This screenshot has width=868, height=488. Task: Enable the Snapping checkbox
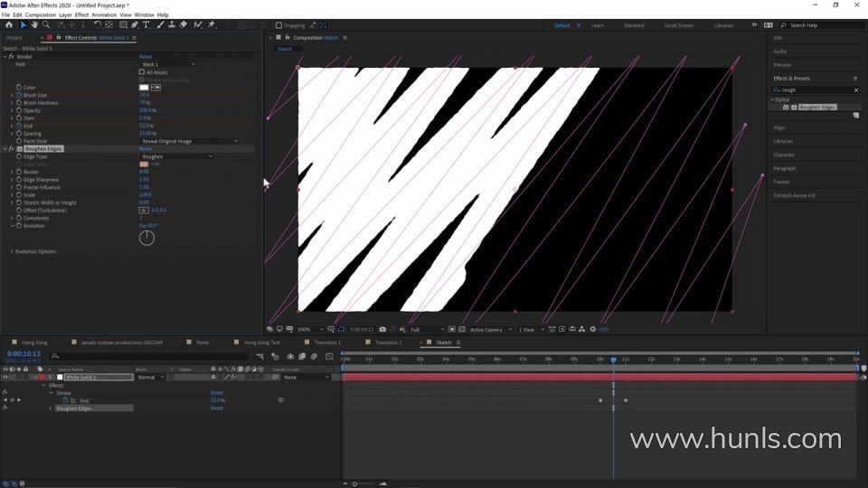pos(279,25)
